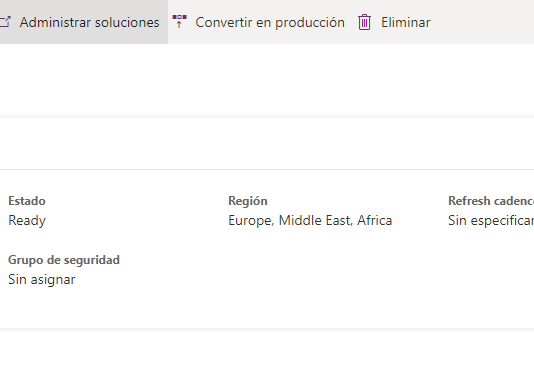Select Convertir en producción
The image size is (534, 390).
(270, 22)
